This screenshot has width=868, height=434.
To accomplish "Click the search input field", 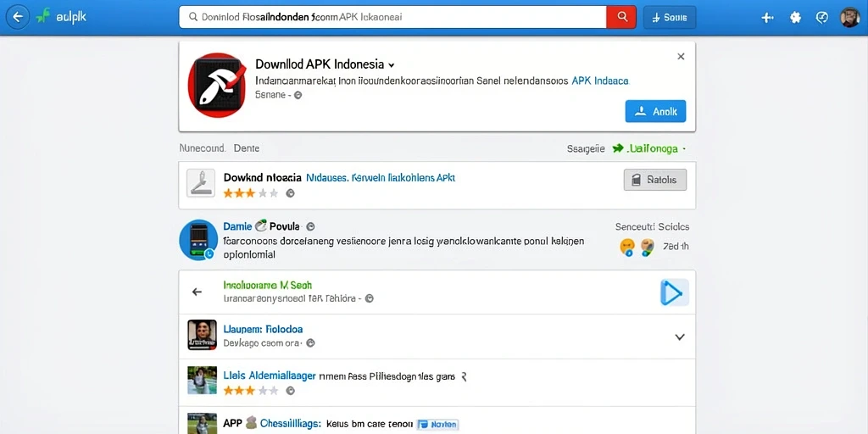I will tap(392, 17).
